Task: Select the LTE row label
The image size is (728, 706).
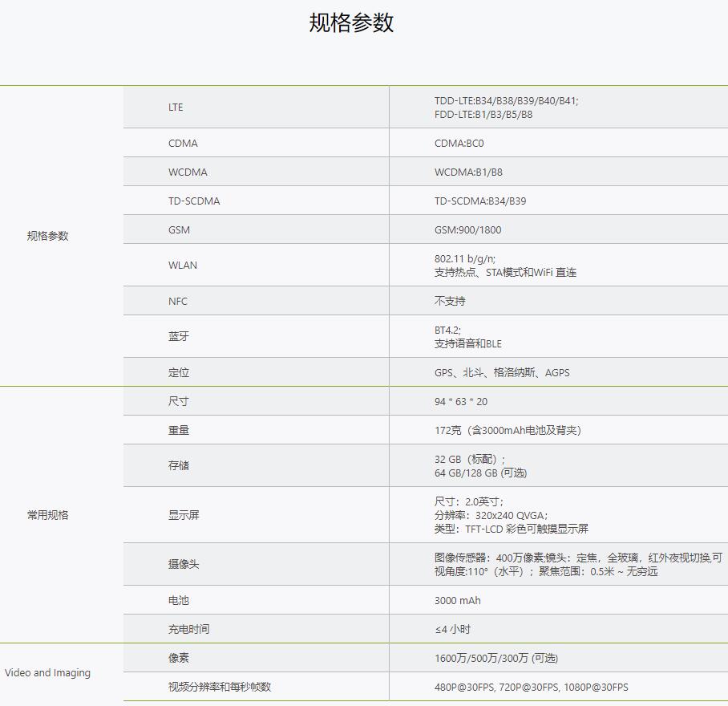Action: pyautogui.click(x=176, y=108)
